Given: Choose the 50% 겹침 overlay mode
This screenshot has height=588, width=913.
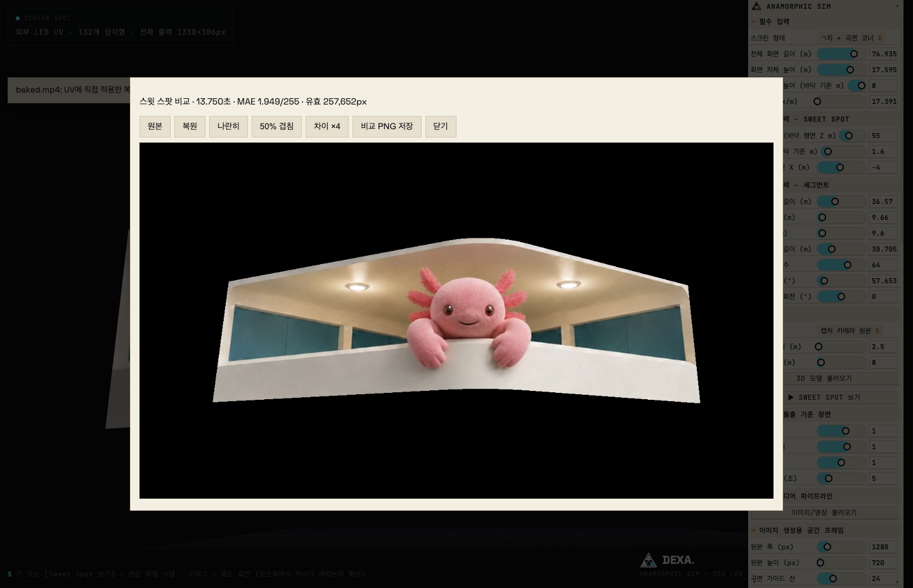Looking at the screenshot, I should tap(276, 126).
